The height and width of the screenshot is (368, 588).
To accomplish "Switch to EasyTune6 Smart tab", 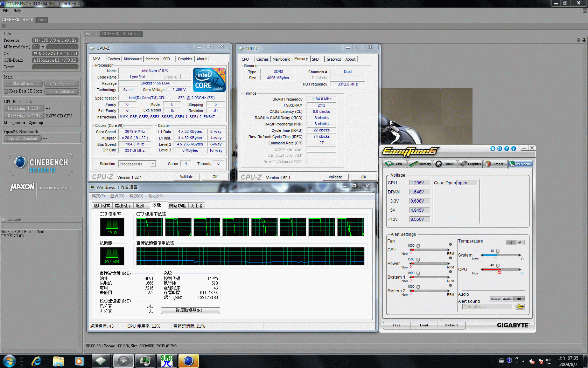I will 495,164.
